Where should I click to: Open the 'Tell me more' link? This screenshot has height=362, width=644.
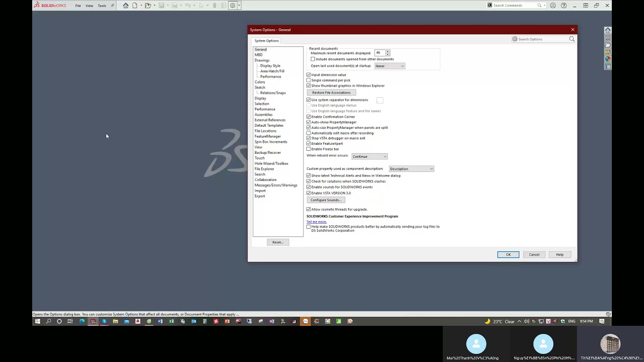point(316,222)
